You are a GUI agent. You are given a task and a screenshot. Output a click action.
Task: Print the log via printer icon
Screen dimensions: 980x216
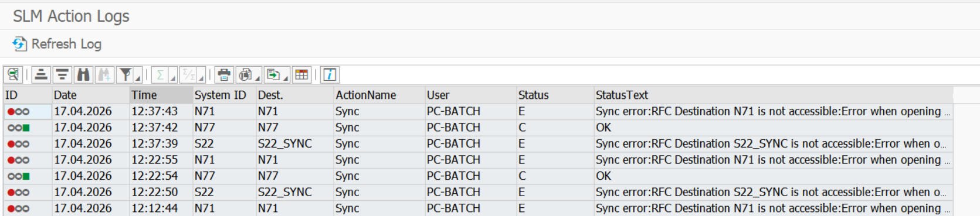pos(224,75)
